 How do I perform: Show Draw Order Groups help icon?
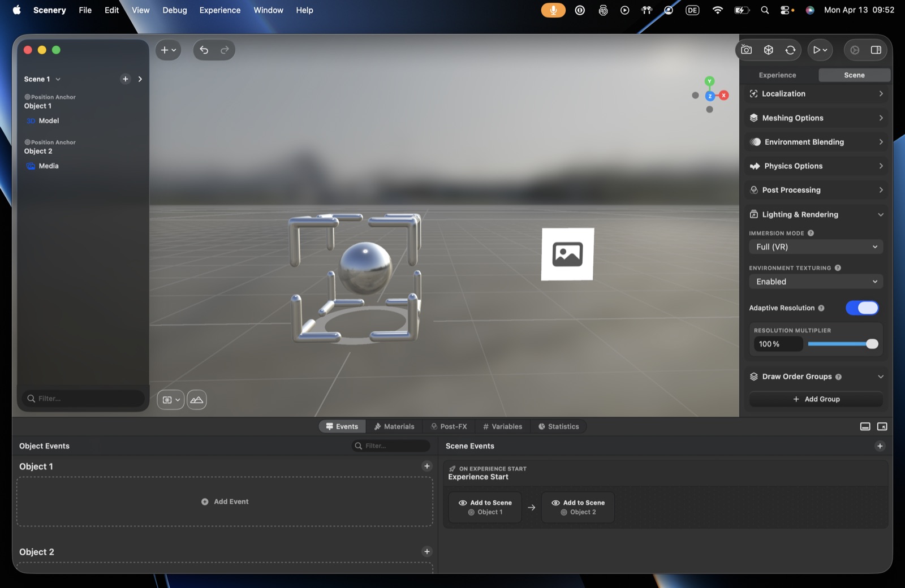(x=838, y=377)
